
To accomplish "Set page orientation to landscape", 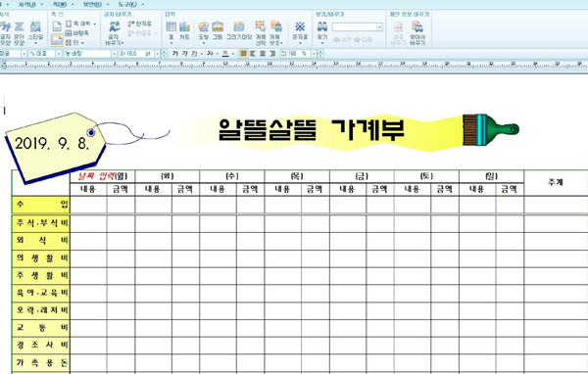I will click(57, 40).
